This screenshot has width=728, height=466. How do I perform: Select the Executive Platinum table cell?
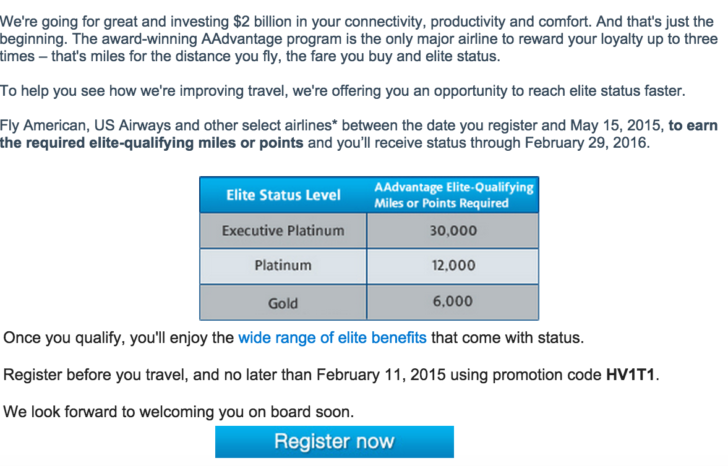(x=283, y=231)
